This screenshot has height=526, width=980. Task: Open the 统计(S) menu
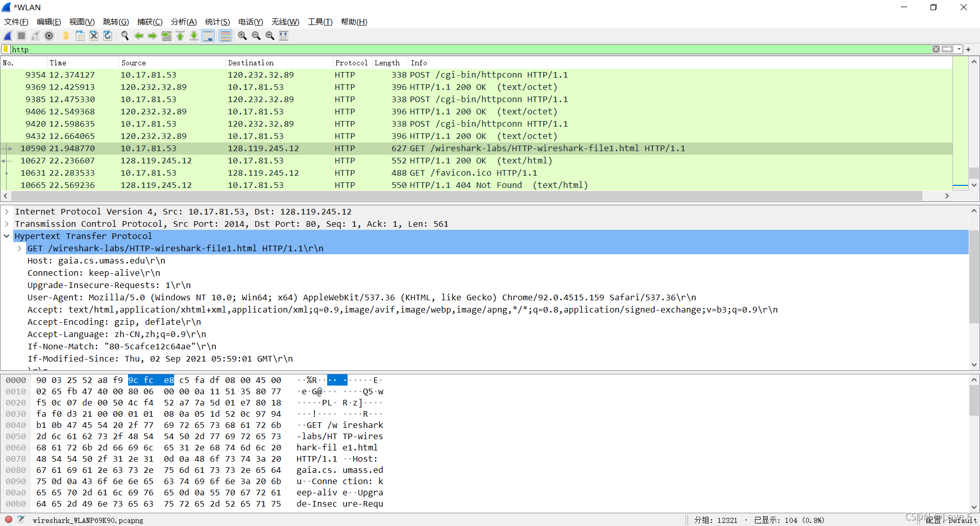pyautogui.click(x=217, y=22)
